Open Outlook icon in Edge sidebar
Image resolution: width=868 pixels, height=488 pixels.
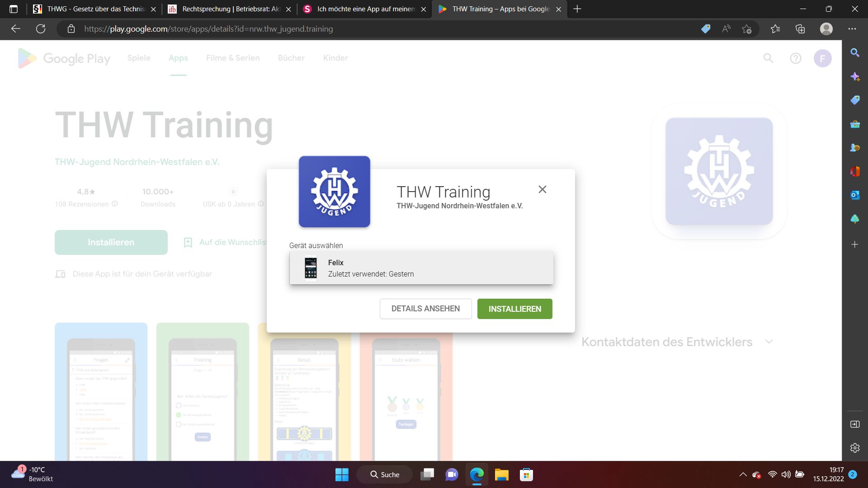pos(854,195)
